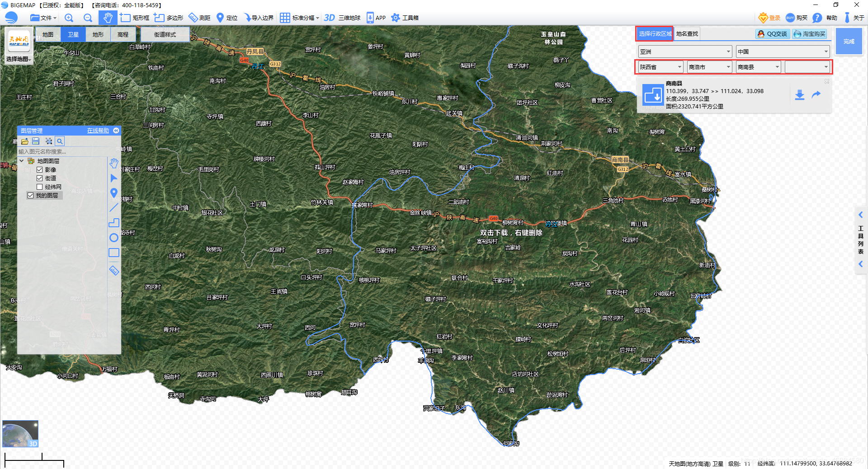This screenshot has height=469, width=868.
Task: Click the search icon in layer panel
Action: coord(60,141)
